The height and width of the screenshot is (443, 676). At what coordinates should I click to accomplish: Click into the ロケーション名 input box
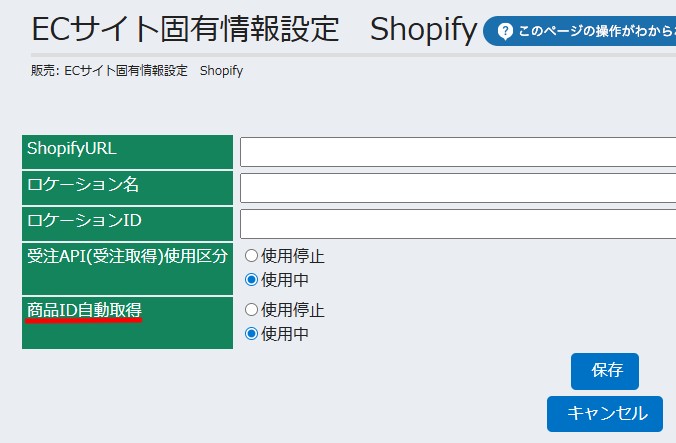coord(457,188)
